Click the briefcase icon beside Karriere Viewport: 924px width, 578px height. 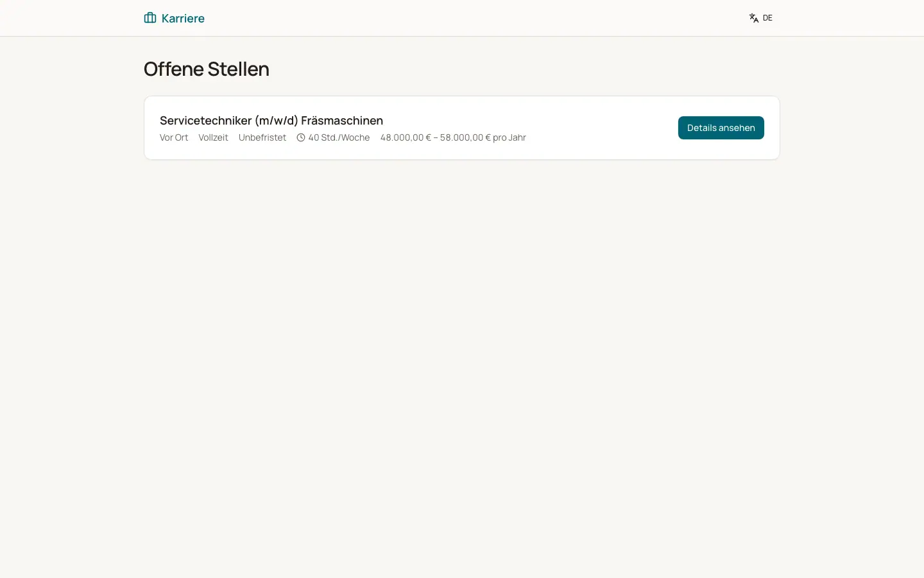[150, 18]
